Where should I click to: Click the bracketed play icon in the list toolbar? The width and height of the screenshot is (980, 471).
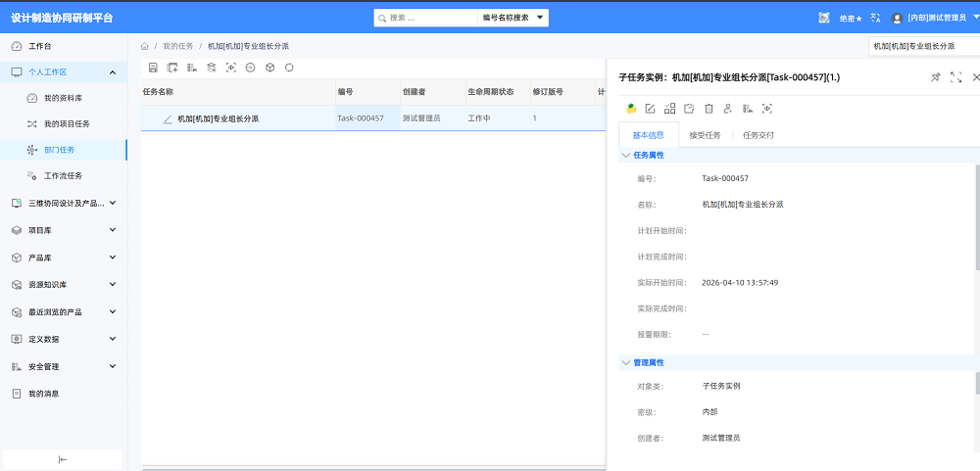[x=231, y=68]
